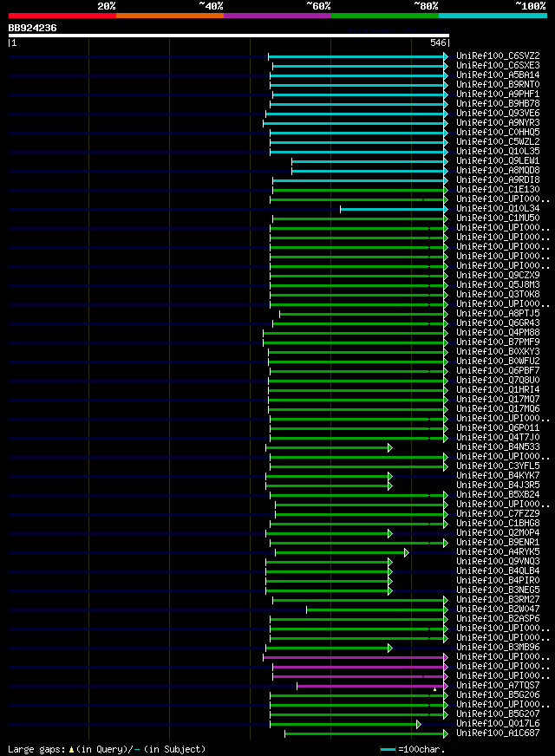This screenshot has width=555, height=756.
Task: Select the UniRef100_Q4PM88 label
Action: click(498, 333)
